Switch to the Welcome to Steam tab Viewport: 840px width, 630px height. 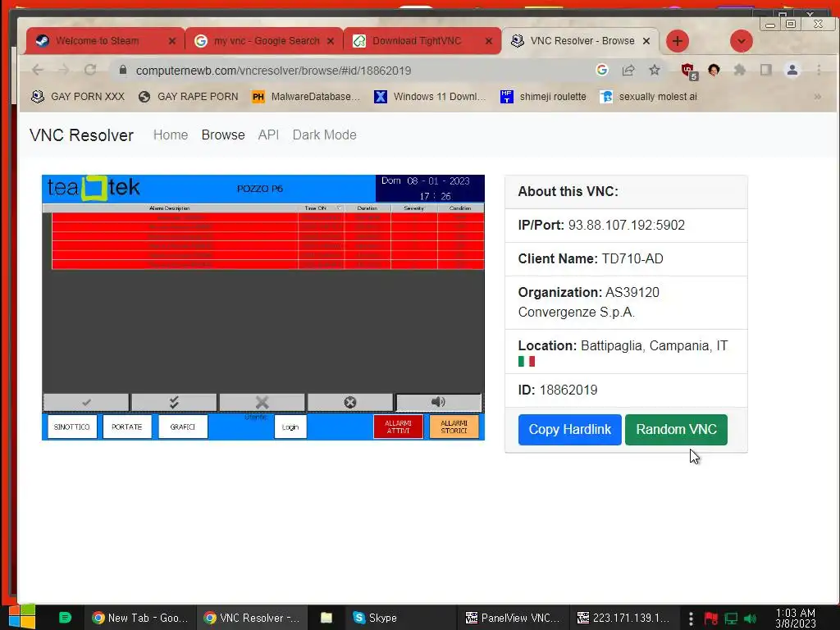(x=104, y=41)
